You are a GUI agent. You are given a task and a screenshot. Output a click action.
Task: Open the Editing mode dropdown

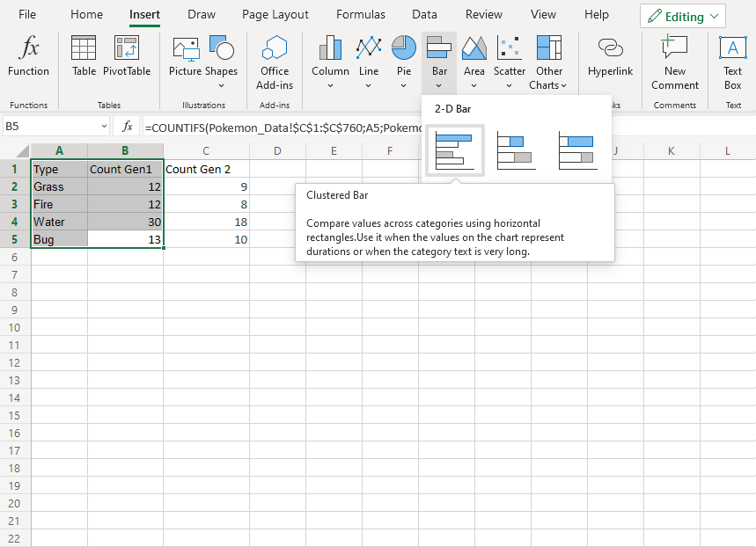(x=683, y=17)
